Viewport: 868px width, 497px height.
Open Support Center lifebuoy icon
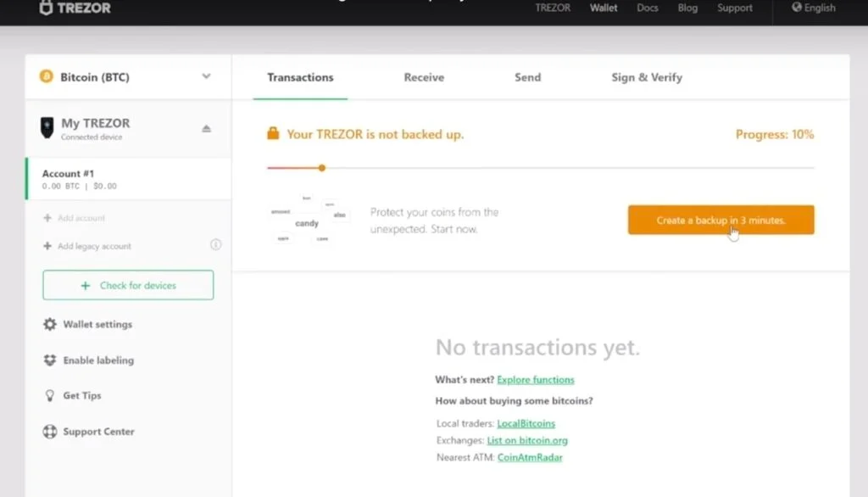pyautogui.click(x=50, y=432)
